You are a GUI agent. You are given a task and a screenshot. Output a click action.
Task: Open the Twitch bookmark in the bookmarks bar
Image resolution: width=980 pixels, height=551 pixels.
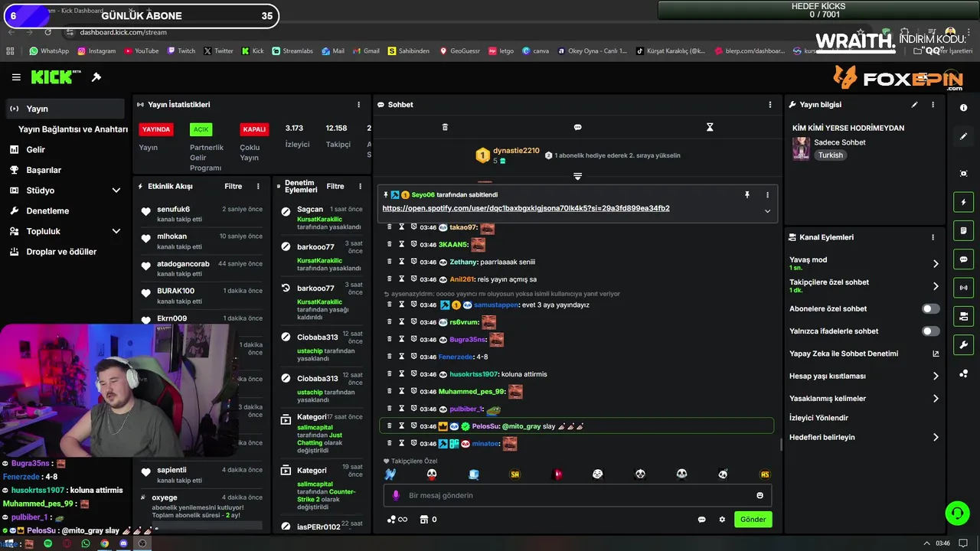(x=181, y=51)
